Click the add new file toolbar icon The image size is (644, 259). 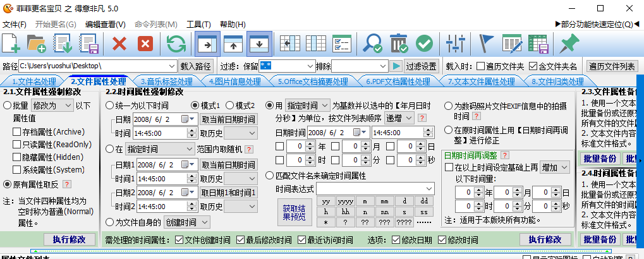point(11,44)
